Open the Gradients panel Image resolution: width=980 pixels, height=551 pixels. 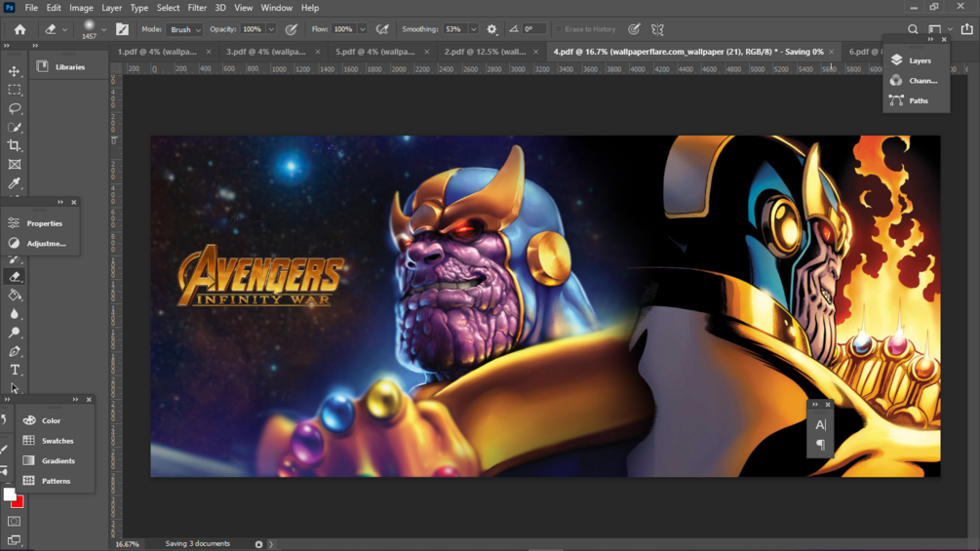(50, 460)
